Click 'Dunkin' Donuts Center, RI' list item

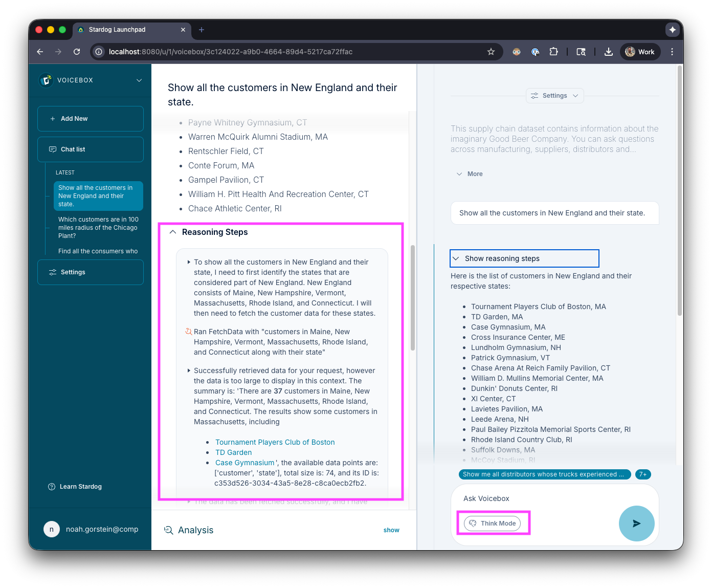[514, 388]
